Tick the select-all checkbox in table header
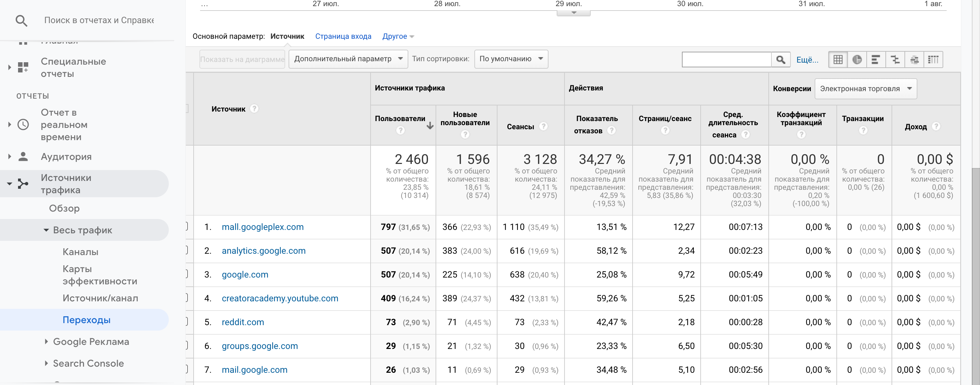The width and height of the screenshot is (980, 385). tap(186, 109)
